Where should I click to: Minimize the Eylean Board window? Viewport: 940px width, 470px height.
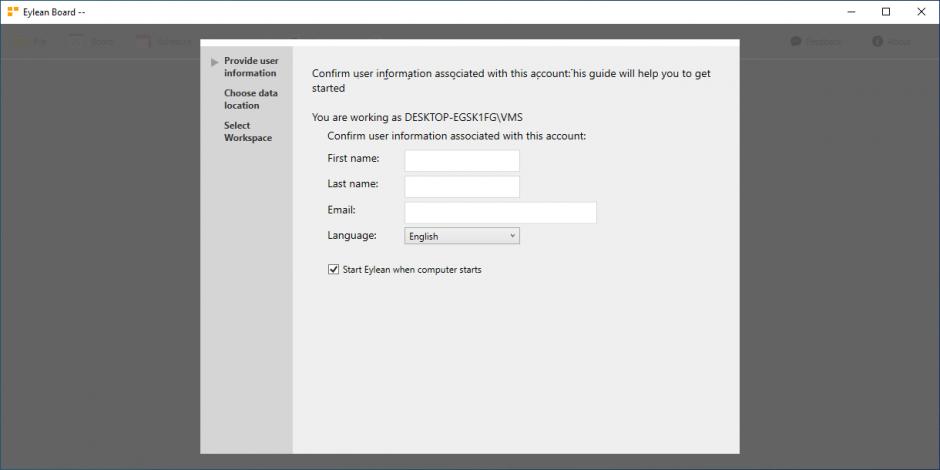point(851,12)
